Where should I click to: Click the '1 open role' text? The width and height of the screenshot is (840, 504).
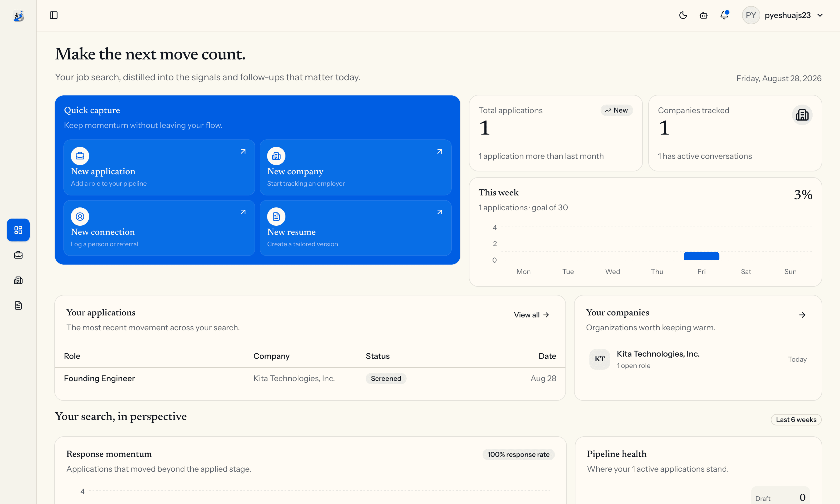click(633, 366)
